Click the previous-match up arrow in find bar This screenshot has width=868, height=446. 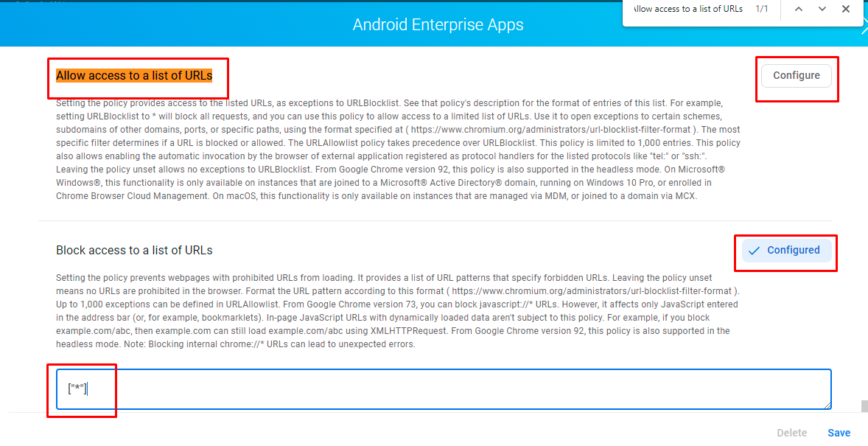(x=798, y=10)
